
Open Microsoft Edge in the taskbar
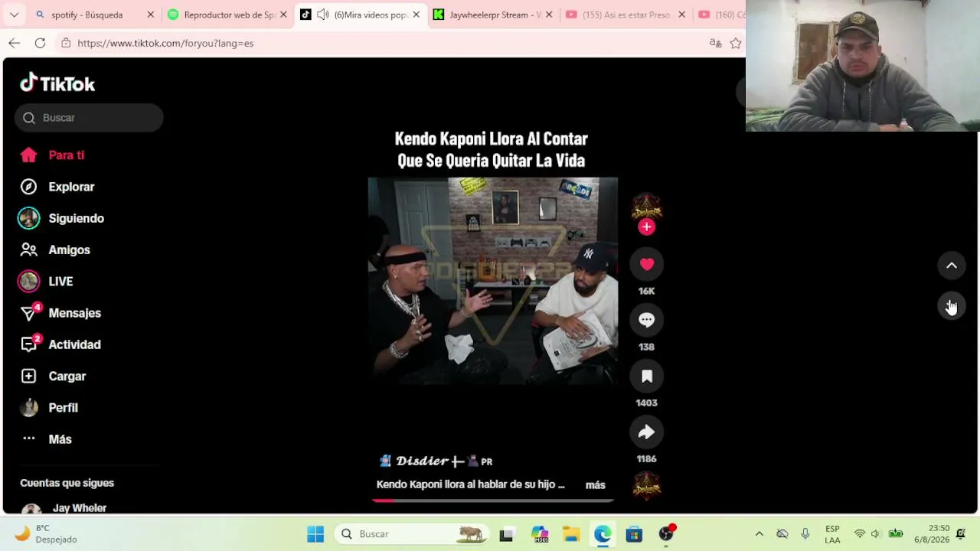(603, 534)
